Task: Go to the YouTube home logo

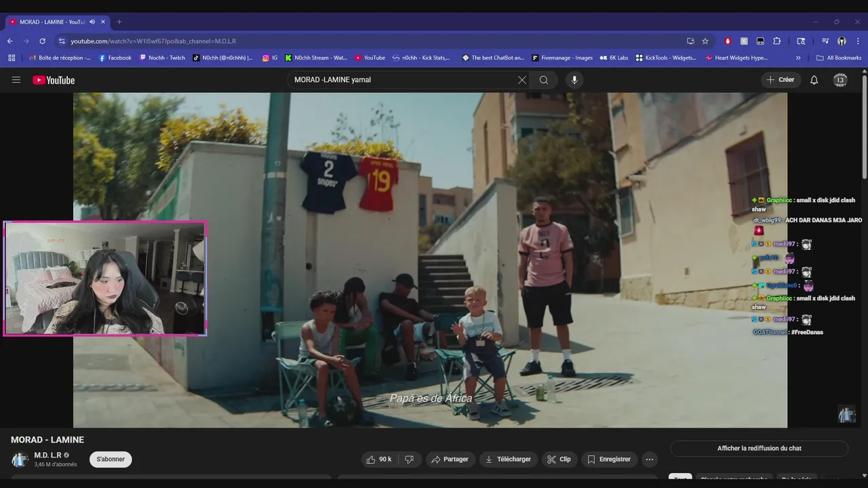Action: (54, 80)
